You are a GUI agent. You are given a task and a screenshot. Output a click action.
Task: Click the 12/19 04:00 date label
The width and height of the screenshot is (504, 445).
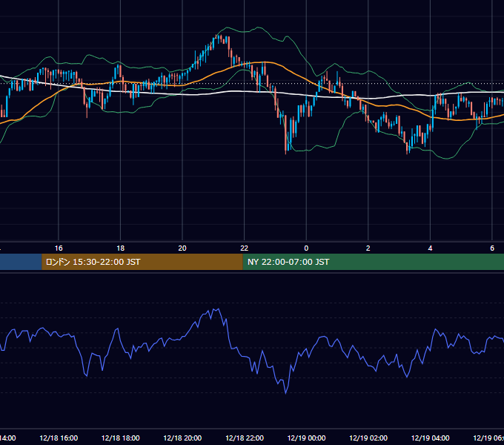(430, 438)
